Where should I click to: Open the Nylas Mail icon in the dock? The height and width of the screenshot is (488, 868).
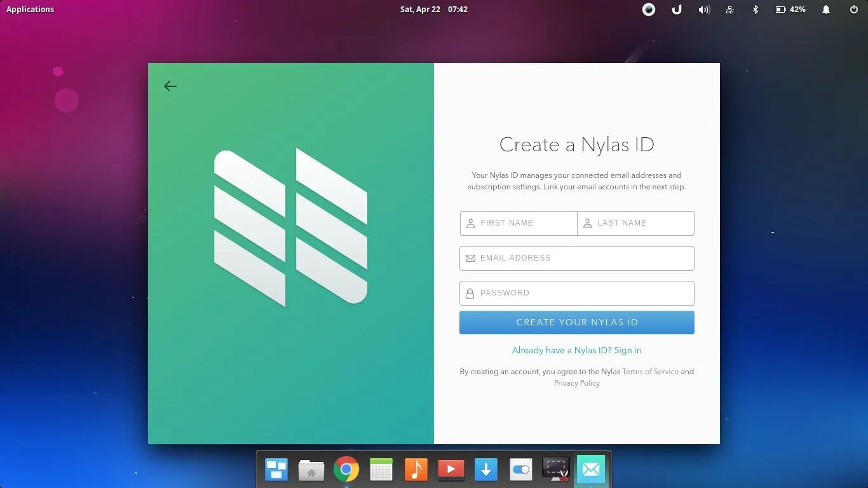click(x=590, y=470)
